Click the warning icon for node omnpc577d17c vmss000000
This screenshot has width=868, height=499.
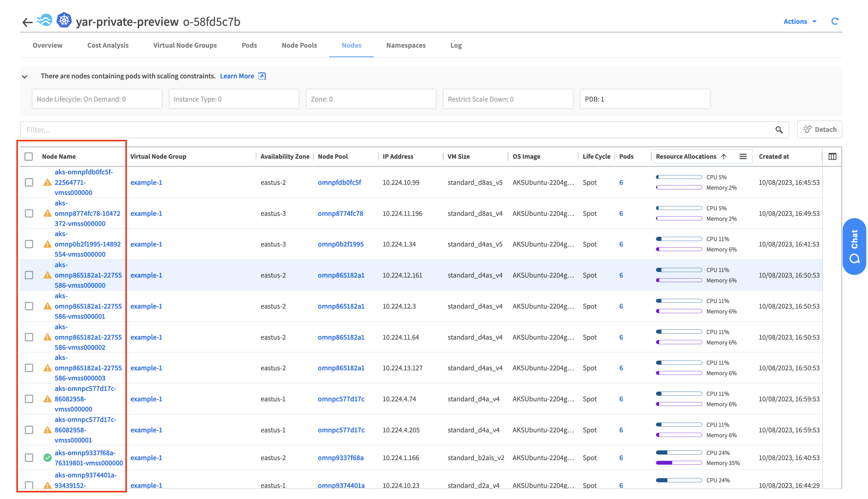[x=48, y=399]
